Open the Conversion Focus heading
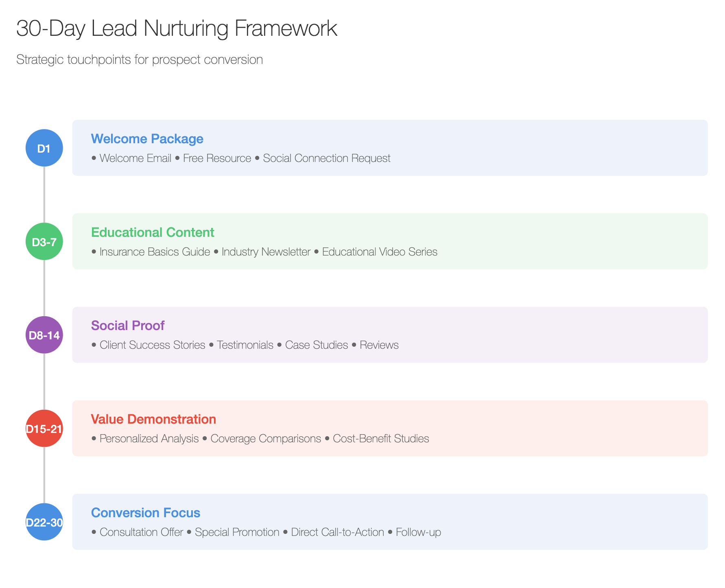Viewport: 725px width, 588px height. 146,513
